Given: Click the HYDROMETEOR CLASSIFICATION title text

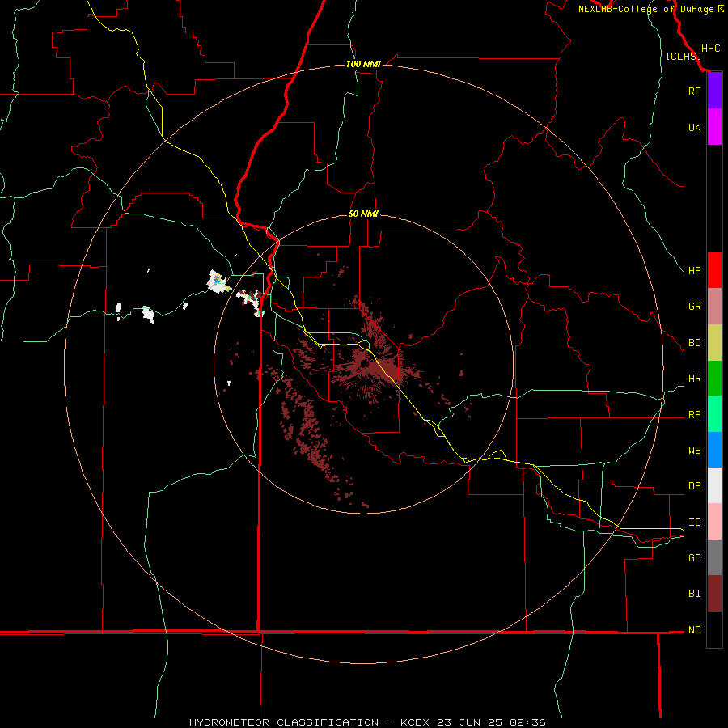Looking at the screenshot, I should click(x=284, y=722).
